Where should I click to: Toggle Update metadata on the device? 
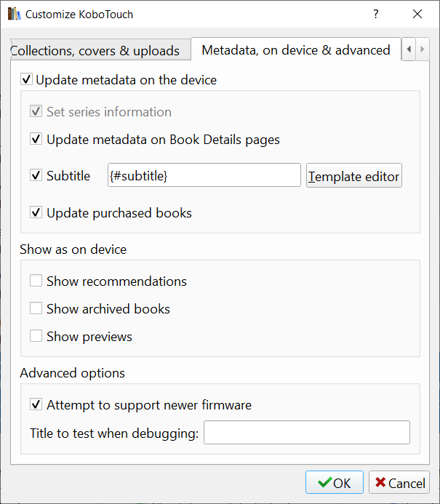tap(27, 80)
